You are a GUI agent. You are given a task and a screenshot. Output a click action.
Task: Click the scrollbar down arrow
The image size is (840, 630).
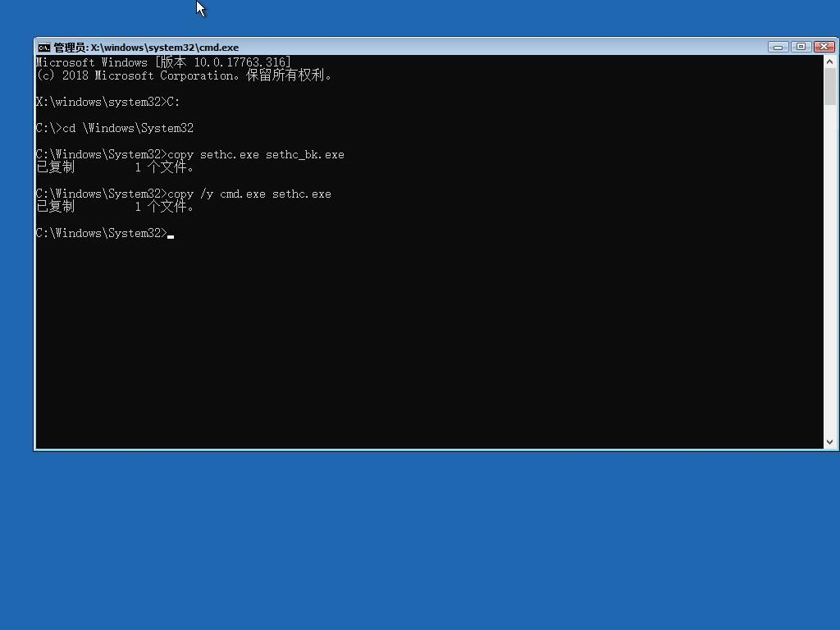tap(830, 442)
